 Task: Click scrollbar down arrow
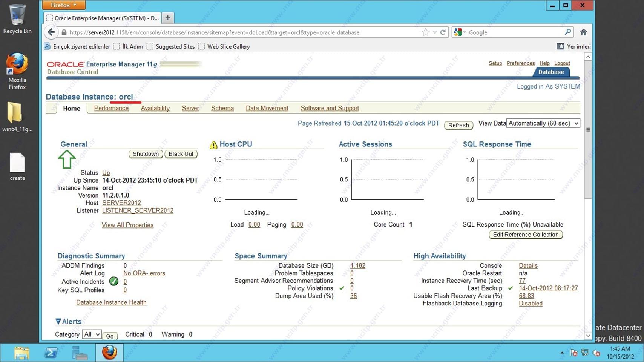pyautogui.click(x=588, y=335)
